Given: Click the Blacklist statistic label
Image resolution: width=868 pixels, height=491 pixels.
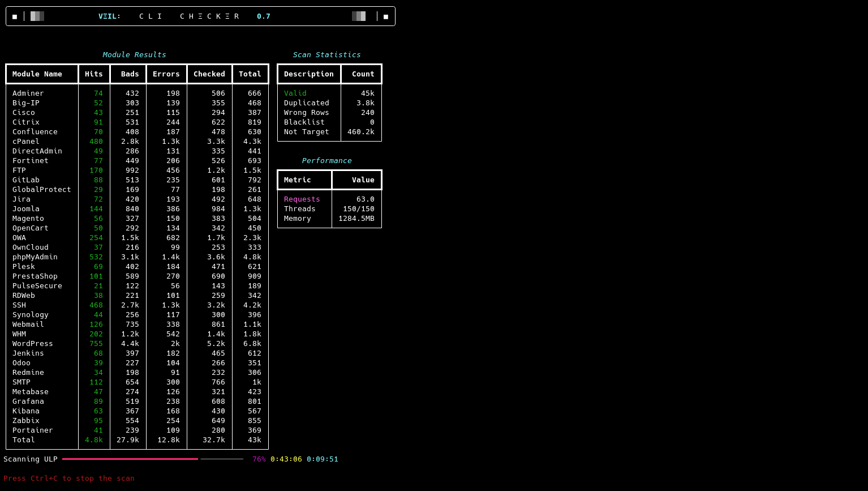Looking at the screenshot, I should click(x=304, y=122).
